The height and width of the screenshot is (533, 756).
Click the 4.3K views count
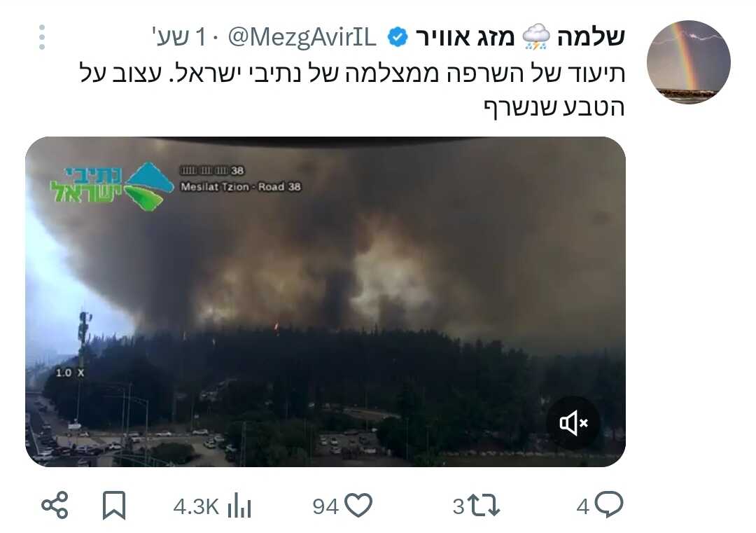(196, 507)
